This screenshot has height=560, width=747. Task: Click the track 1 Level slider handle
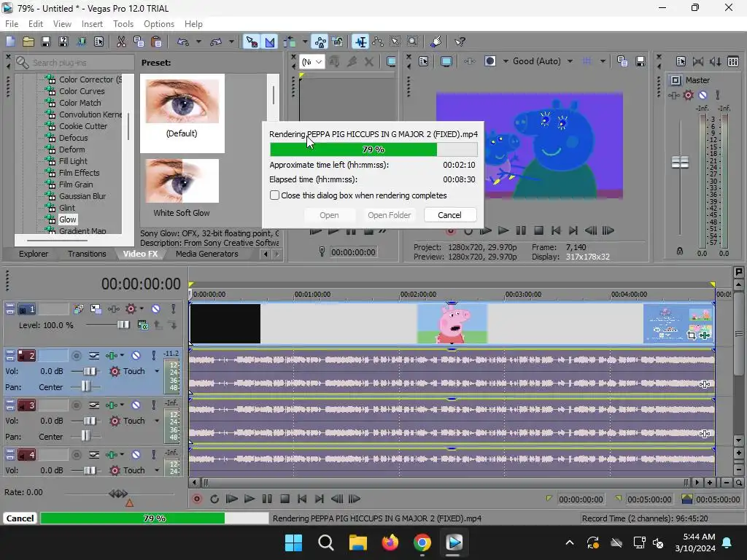123,324
